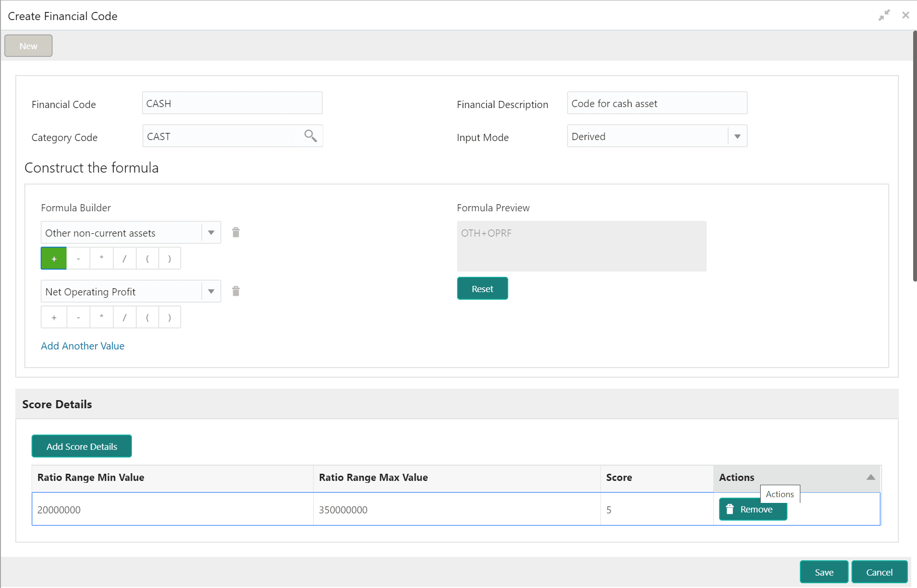This screenshot has width=917, height=588.
Task: Delete the Other non-current assets formula row
Action: pyautogui.click(x=236, y=232)
